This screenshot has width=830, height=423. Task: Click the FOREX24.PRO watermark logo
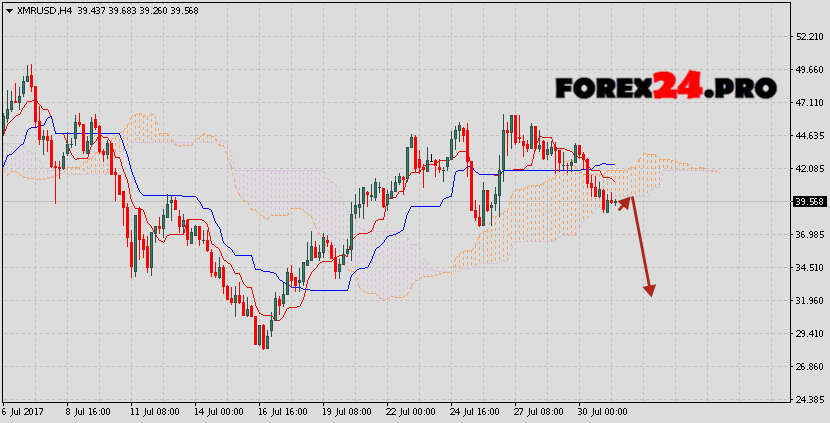666,88
